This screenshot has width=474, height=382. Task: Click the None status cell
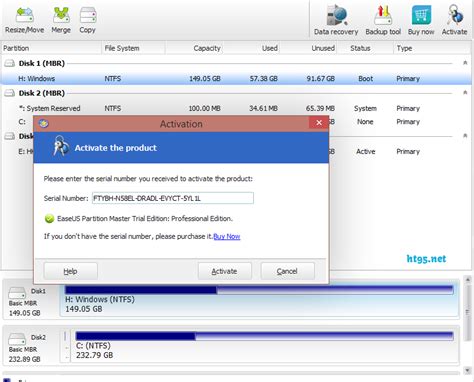click(x=365, y=122)
